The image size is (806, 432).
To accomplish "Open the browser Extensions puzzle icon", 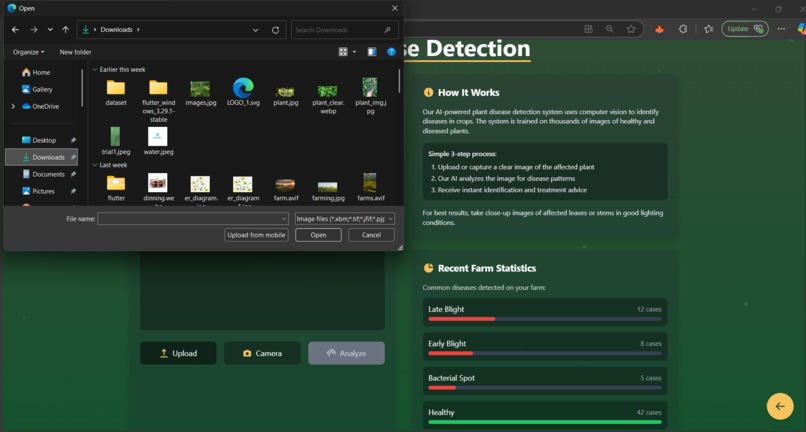I will [x=683, y=29].
